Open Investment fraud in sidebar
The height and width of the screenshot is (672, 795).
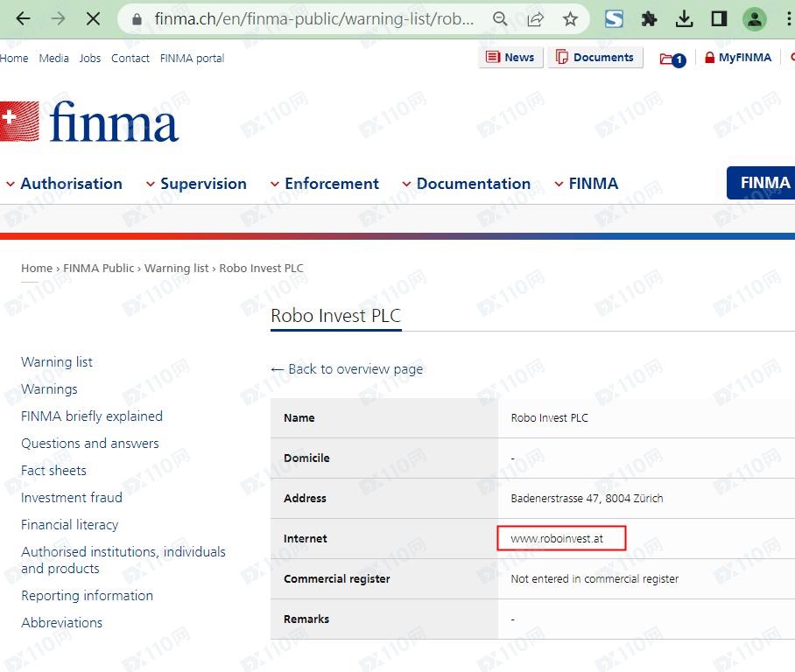(72, 498)
